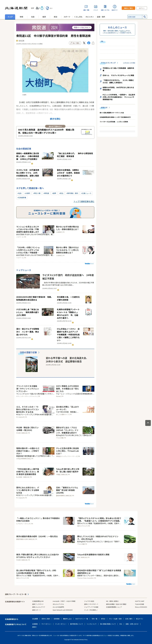The width and height of the screenshot is (152, 644).
Task: Click footer link サイトポリシー
Action: pyautogui.click(x=46, y=624)
